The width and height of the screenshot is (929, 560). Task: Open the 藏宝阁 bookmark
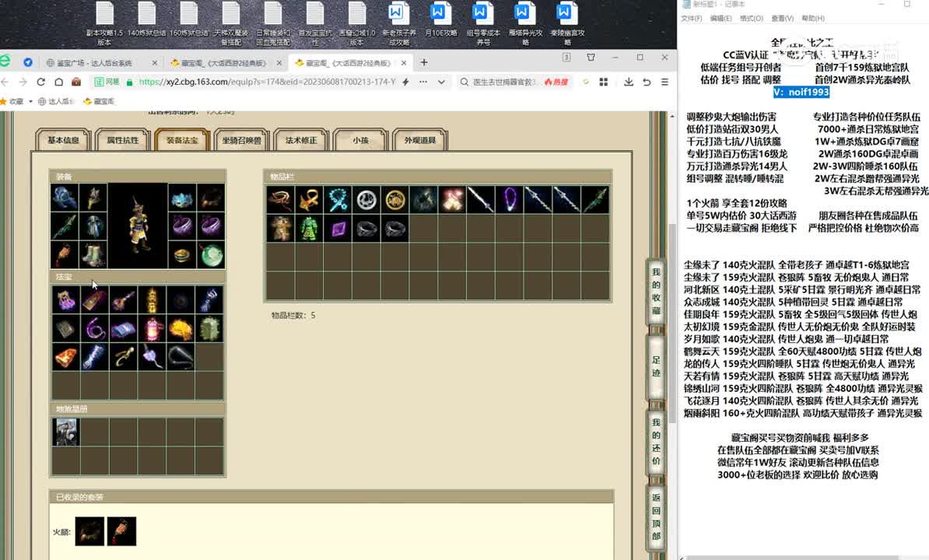tap(100, 101)
